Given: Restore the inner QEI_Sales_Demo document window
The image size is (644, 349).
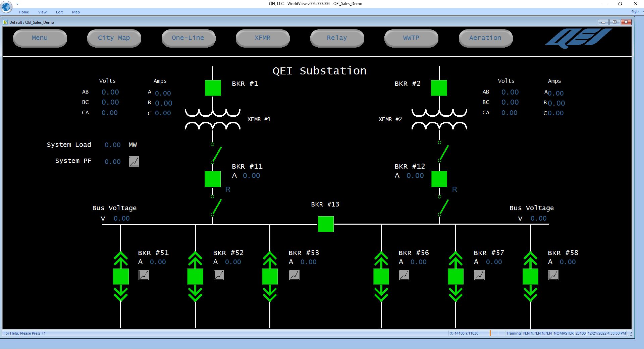Looking at the screenshot, I should [614, 22].
